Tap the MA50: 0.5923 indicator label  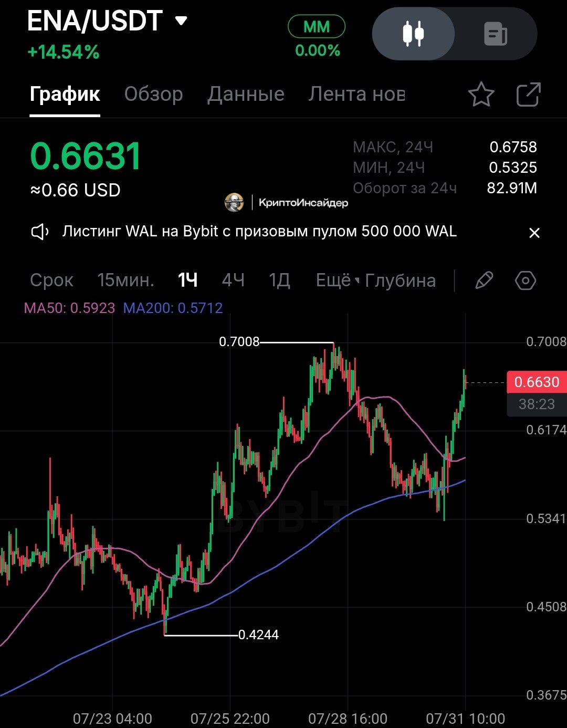point(69,308)
